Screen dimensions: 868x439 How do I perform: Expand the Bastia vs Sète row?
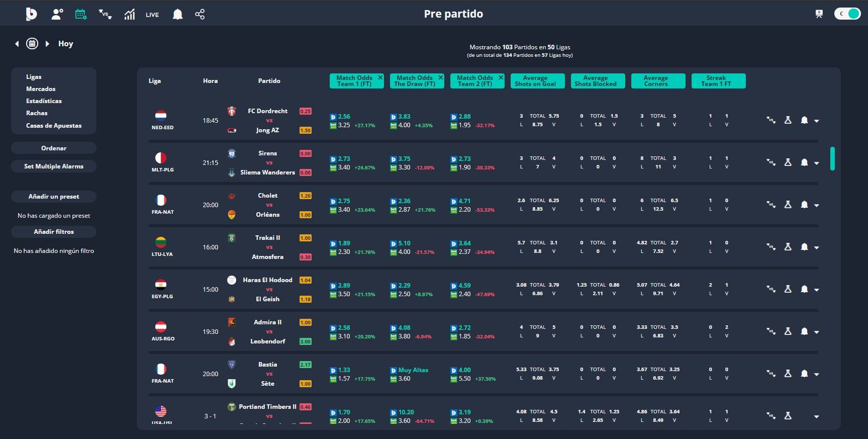(816, 375)
